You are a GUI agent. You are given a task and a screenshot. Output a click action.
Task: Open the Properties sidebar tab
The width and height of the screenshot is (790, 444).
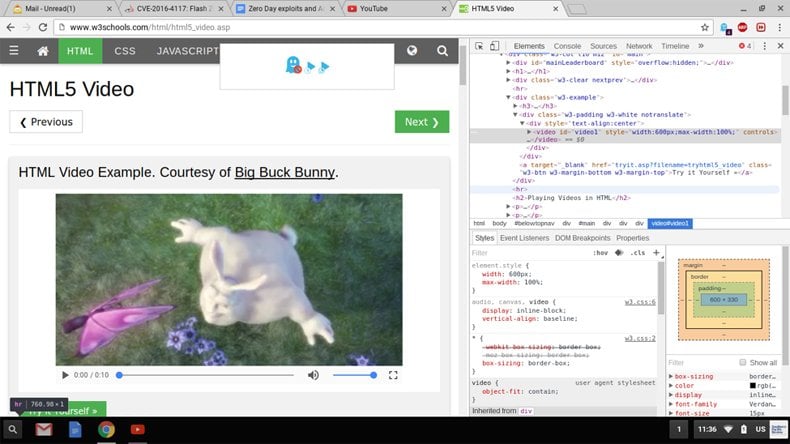click(x=633, y=238)
